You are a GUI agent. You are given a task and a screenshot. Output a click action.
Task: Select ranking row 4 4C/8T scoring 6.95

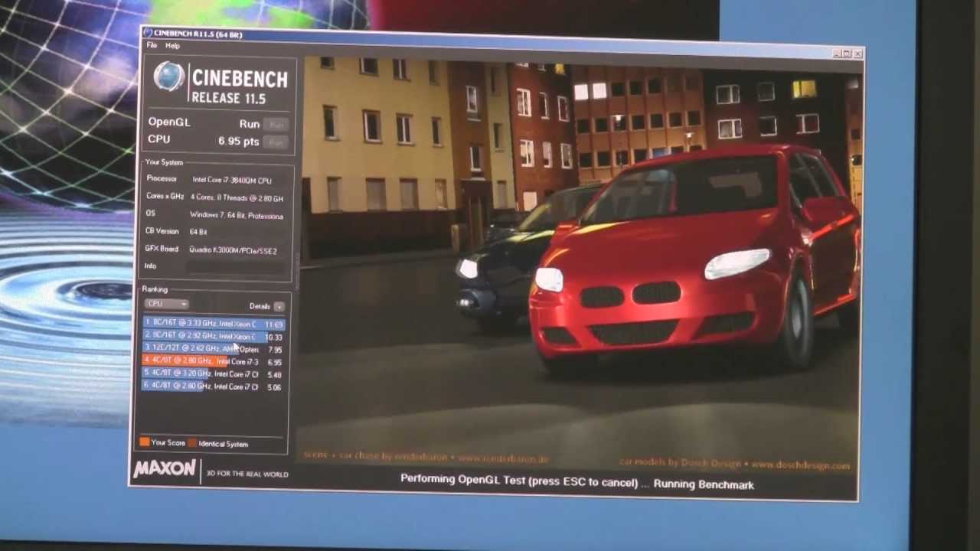pyautogui.click(x=214, y=361)
